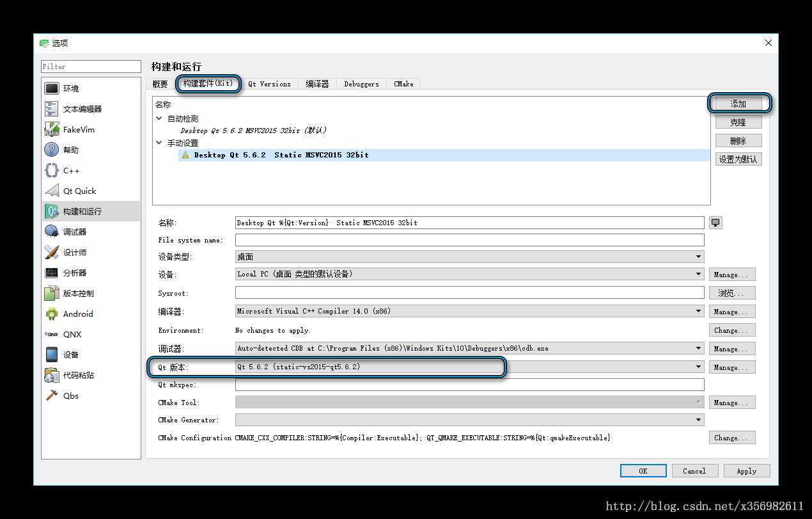Image resolution: width=812 pixels, height=519 pixels.
Task: Select Desktop Qt 5.6.2 MSVC2015 32bit (默认) kit
Action: 253,131
